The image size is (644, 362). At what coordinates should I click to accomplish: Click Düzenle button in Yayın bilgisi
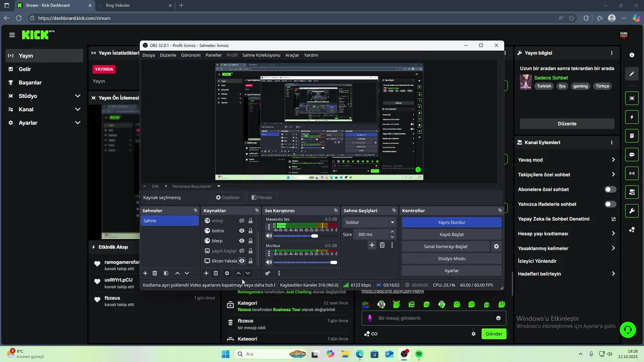click(567, 124)
